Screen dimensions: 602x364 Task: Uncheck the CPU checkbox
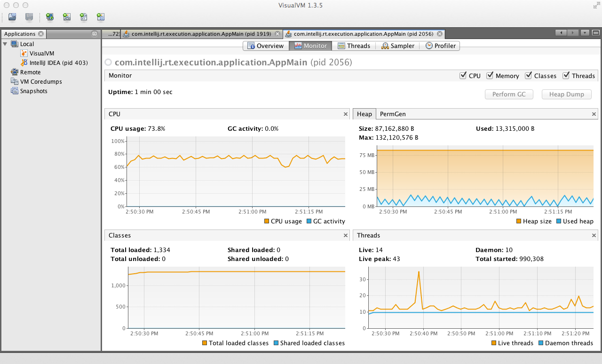click(463, 75)
